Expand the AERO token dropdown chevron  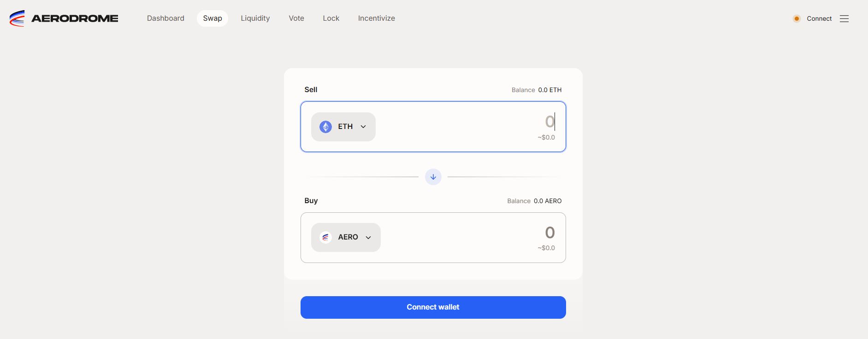point(368,237)
